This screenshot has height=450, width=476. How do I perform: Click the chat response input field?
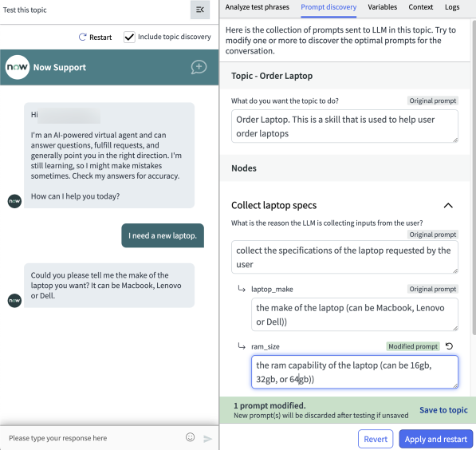[94, 438]
